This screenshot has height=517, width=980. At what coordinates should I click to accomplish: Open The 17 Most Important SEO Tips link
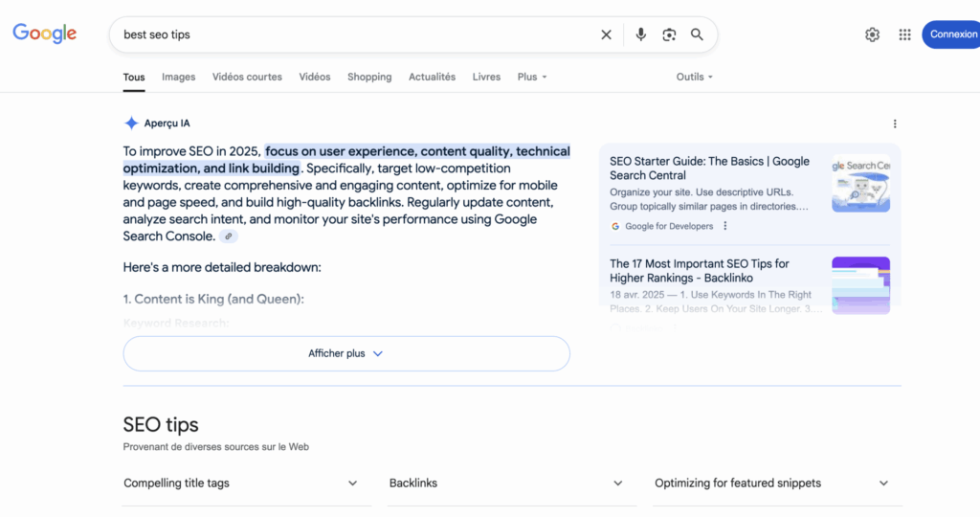(x=700, y=271)
